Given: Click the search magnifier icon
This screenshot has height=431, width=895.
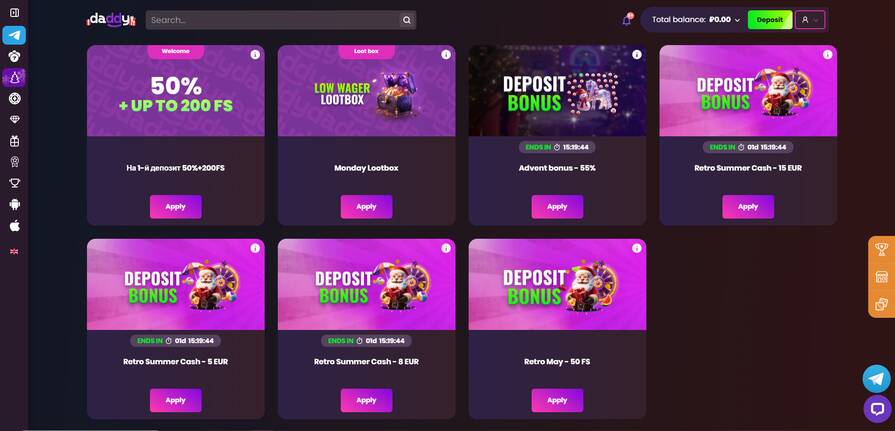Looking at the screenshot, I should click(406, 20).
